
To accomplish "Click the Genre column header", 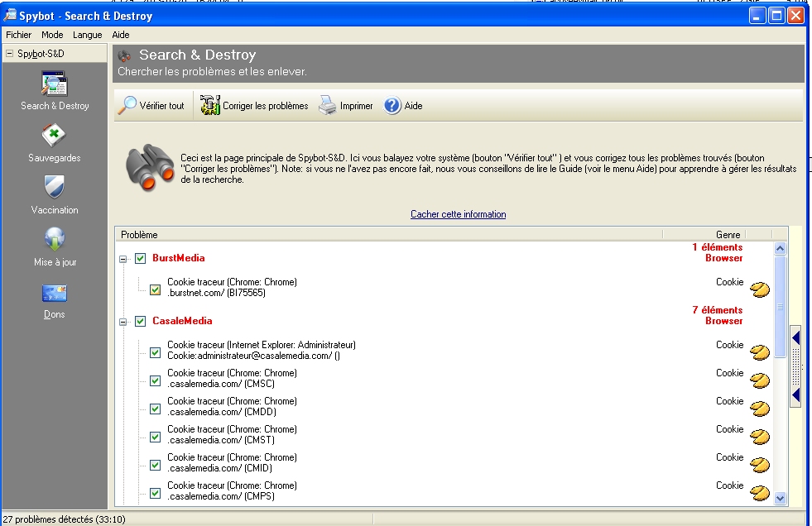I will 704,234.
